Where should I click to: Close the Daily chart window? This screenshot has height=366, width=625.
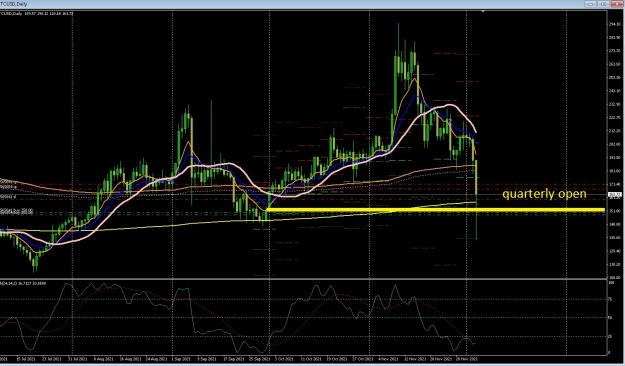coord(617,4)
